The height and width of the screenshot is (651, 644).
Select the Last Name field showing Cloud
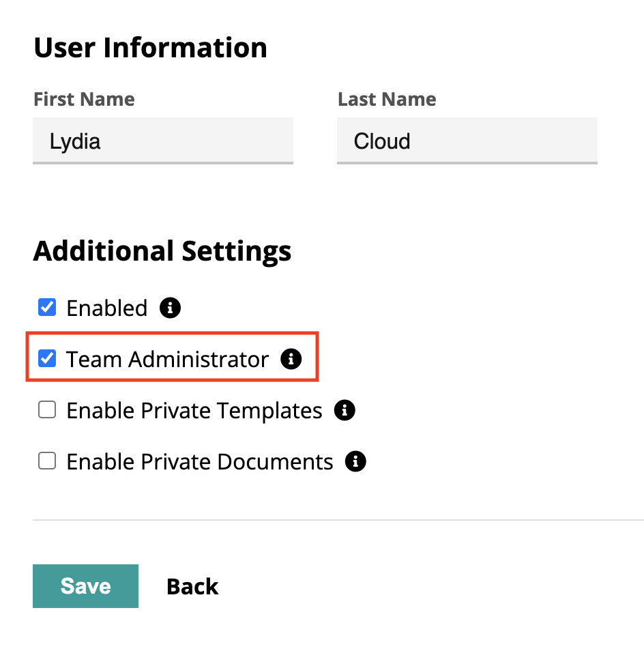coord(467,141)
